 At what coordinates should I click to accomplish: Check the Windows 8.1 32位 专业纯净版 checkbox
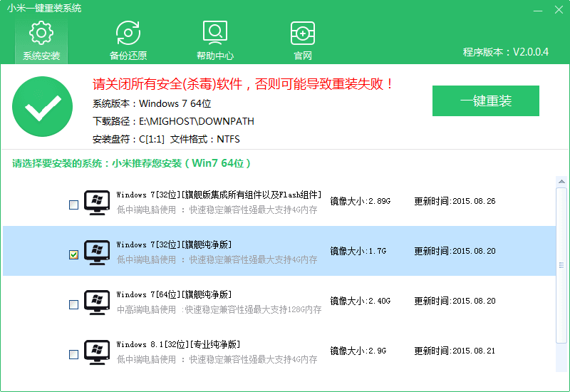pos(73,354)
